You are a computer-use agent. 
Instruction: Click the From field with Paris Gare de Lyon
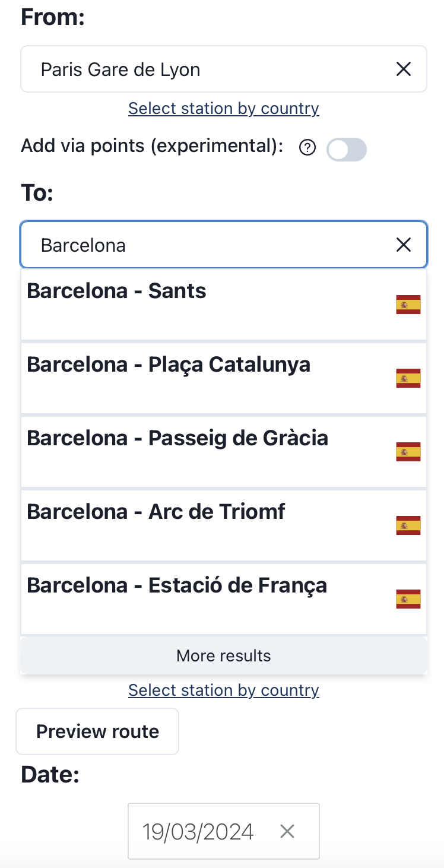pos(202,69)
